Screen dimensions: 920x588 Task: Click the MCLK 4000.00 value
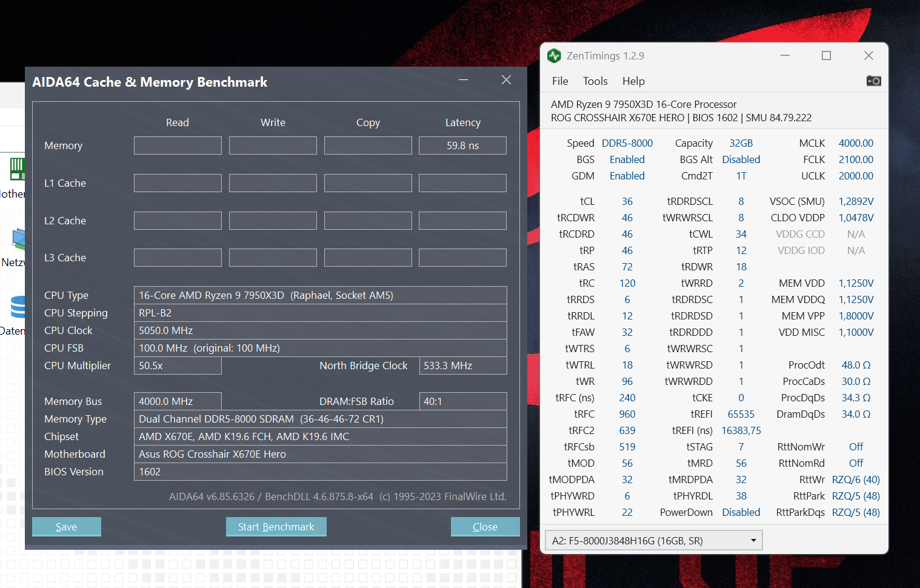856,143
